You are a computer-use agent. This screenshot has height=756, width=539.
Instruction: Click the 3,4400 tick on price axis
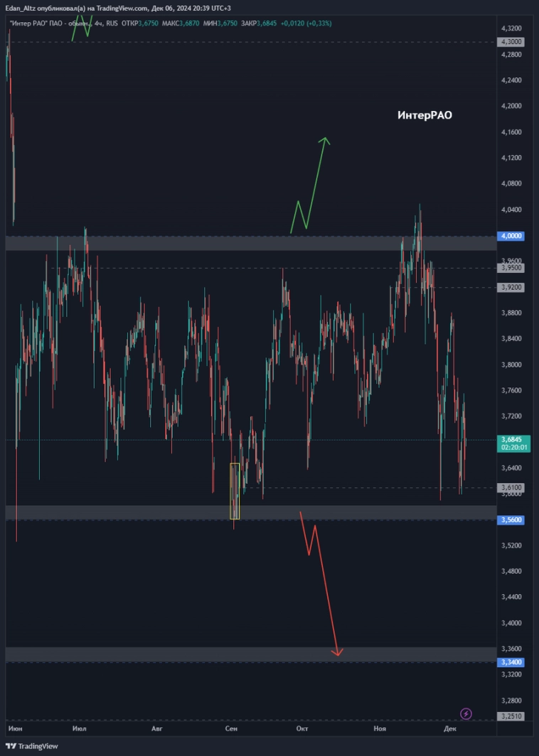(x=511, y=596)
